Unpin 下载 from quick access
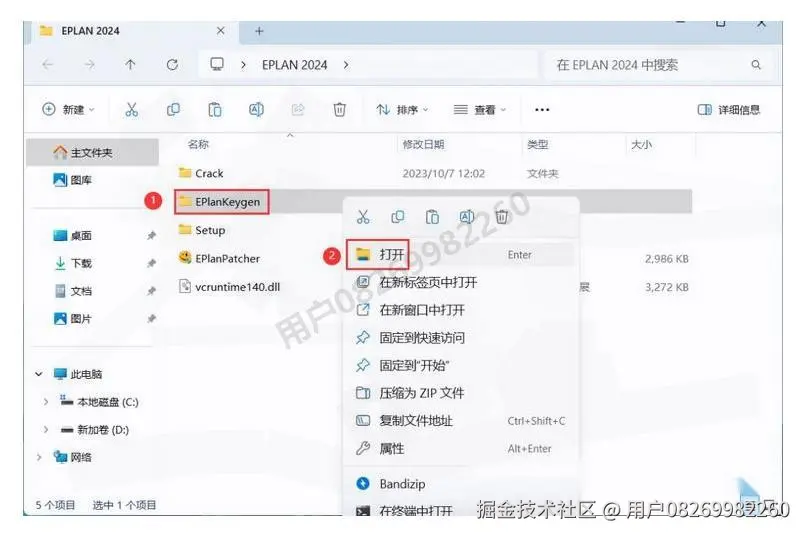 coord(151,264)
